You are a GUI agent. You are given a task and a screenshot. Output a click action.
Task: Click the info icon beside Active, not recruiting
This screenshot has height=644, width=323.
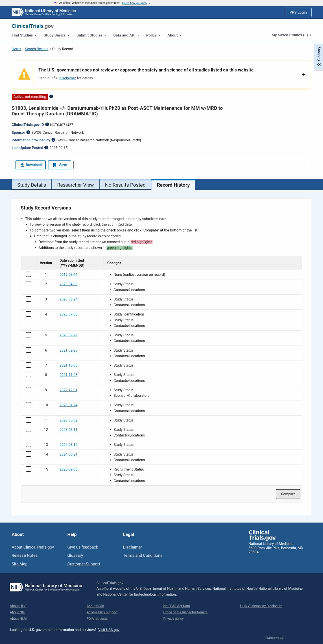pyautogui.click(x=51, y=97)
